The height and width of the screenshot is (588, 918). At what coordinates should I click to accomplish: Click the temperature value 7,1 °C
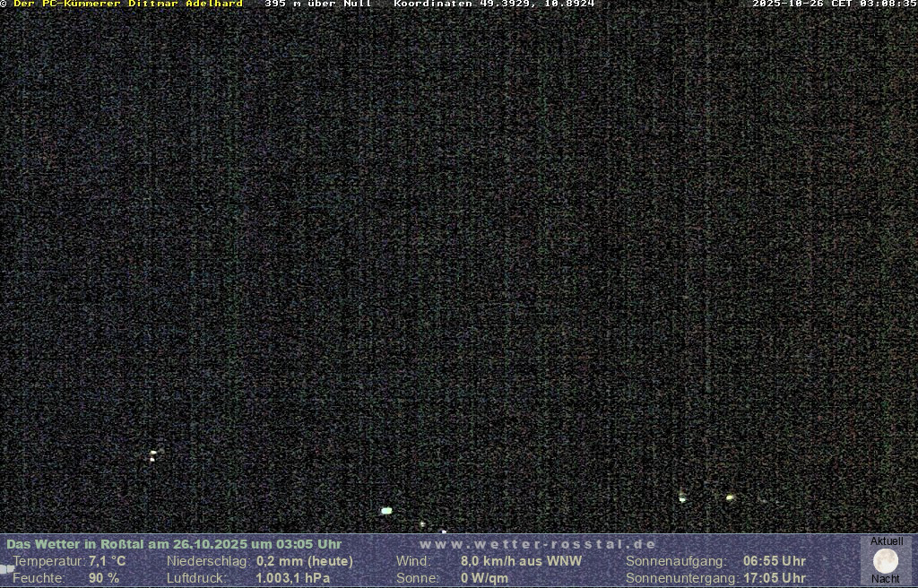tap(107, 561)
